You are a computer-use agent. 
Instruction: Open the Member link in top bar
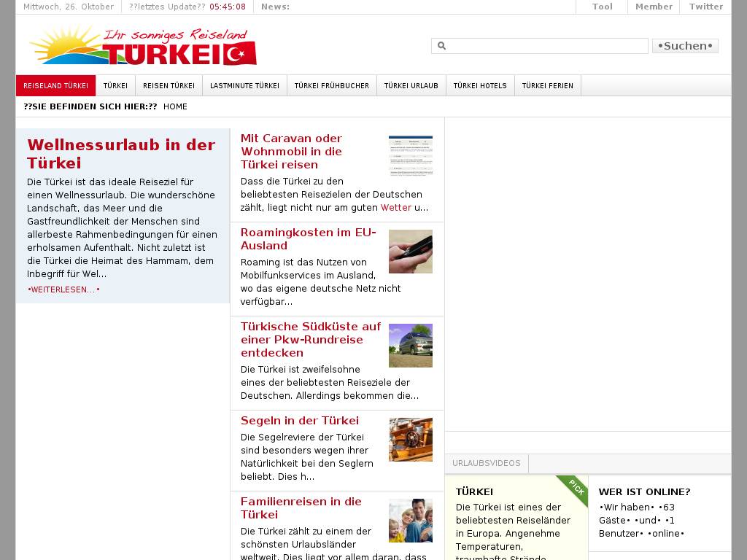pyautogui.click(x=654, y=7)
